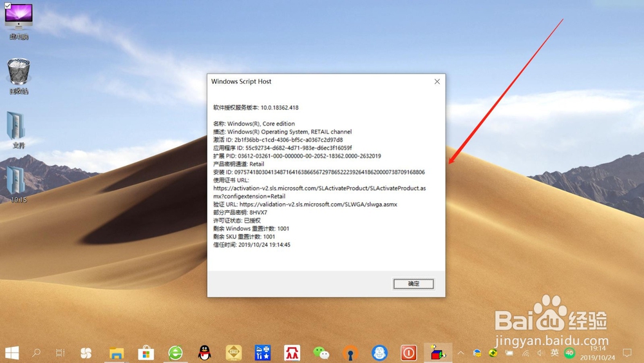This screenshot has height=363, width=644.
Task: Open QQ penguin icon on taskbar
Action: pos(205,353)
